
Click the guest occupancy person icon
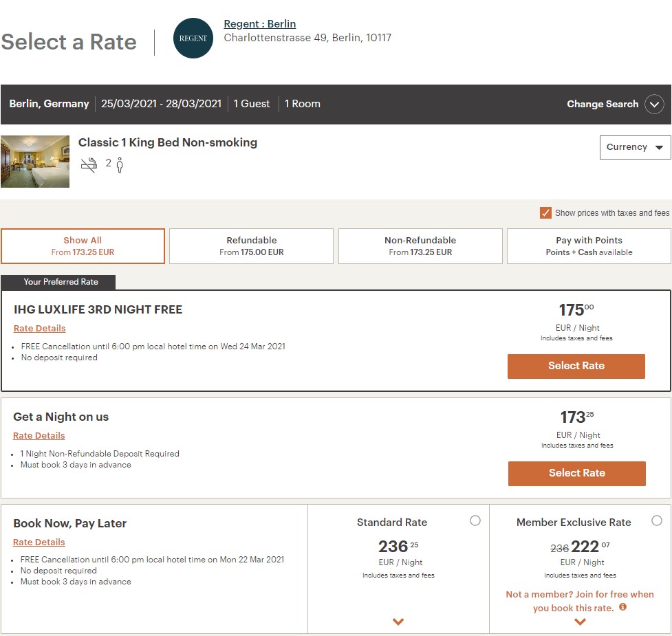[120, 165]
